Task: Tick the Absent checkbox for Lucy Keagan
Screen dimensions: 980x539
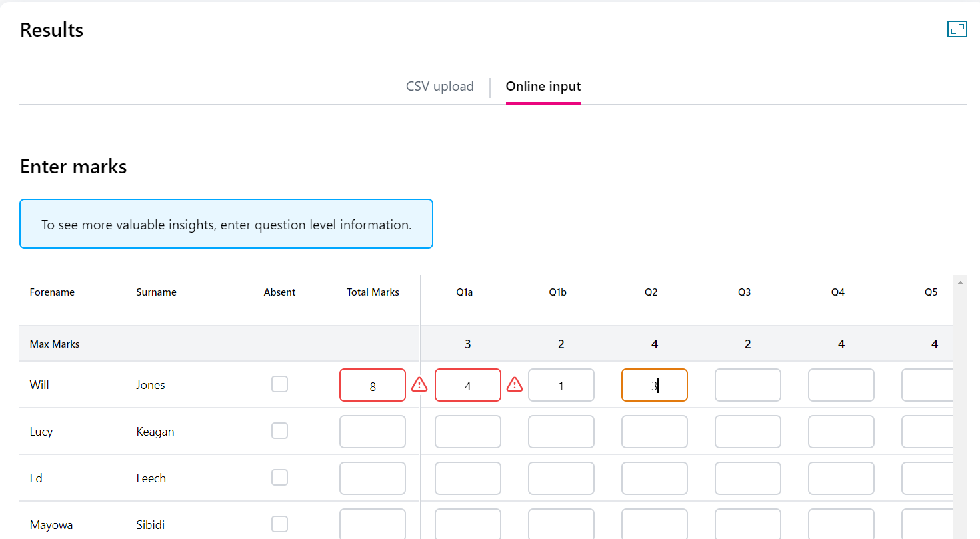Action: point(279,431)
